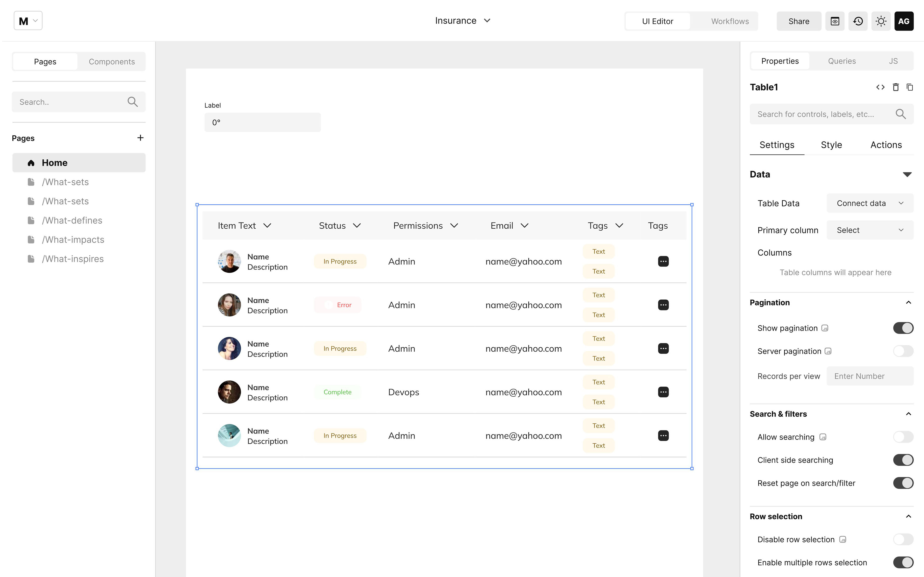This screenshot has width=924, height=577.
Task: Click the Share button
Action: coord(799,21)
